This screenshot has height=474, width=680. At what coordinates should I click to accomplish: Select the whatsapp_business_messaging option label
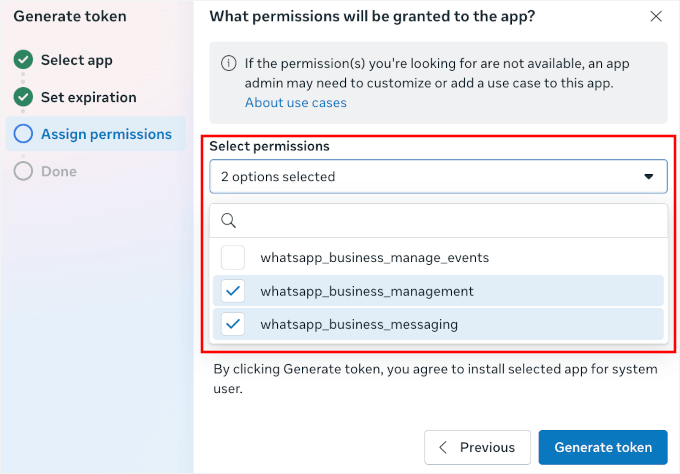pyautogui.click(x=359, y=324)
